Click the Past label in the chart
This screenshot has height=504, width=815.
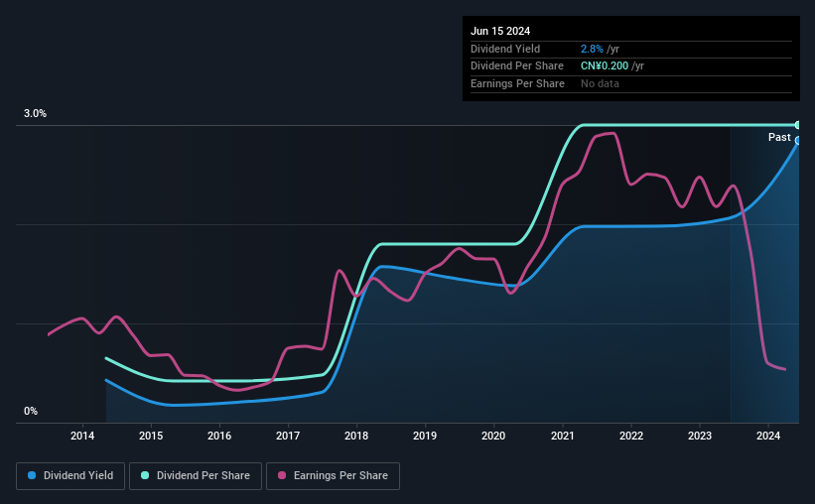point(779,137)
